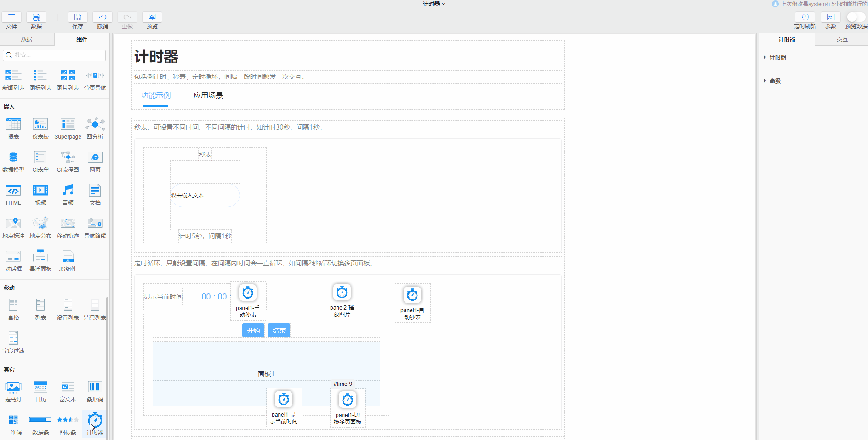Image resolution: width=868 pixels, height=440 pixels.
Task: Open the 参数 parameters icon
Action: [831, 17]
